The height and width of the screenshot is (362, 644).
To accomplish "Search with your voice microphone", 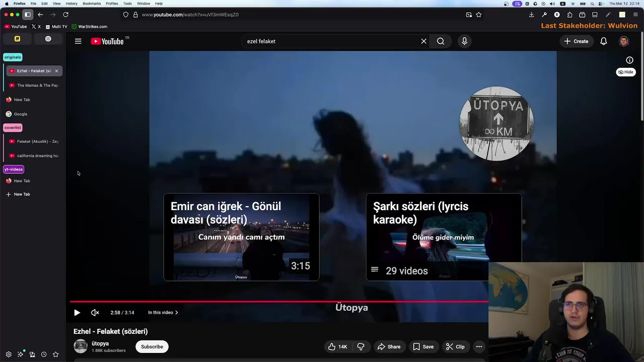I will coord(464,41).
